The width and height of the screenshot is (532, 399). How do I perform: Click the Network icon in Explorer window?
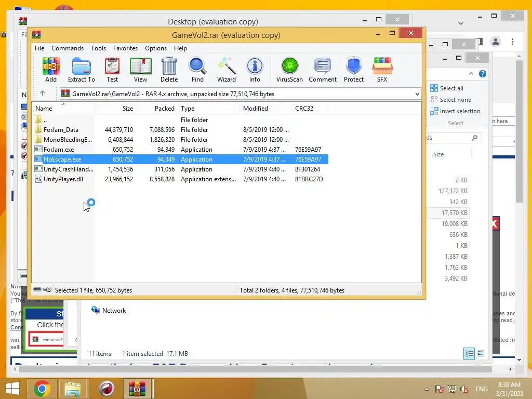[96, 310]
